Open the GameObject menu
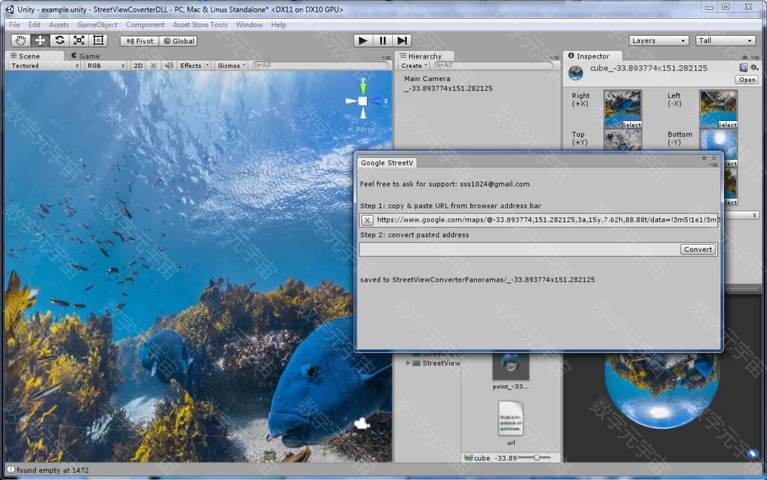 coord(97,24)
